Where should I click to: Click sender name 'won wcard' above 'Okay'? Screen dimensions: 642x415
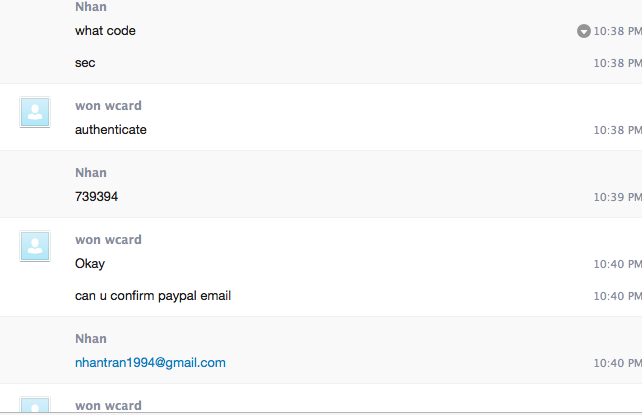point(109,239)
